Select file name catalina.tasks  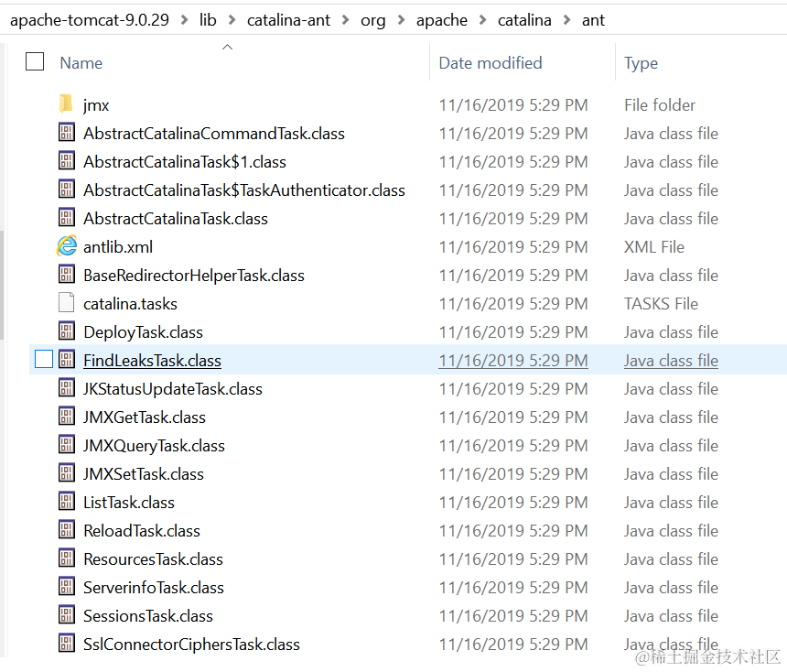point(131,304)
